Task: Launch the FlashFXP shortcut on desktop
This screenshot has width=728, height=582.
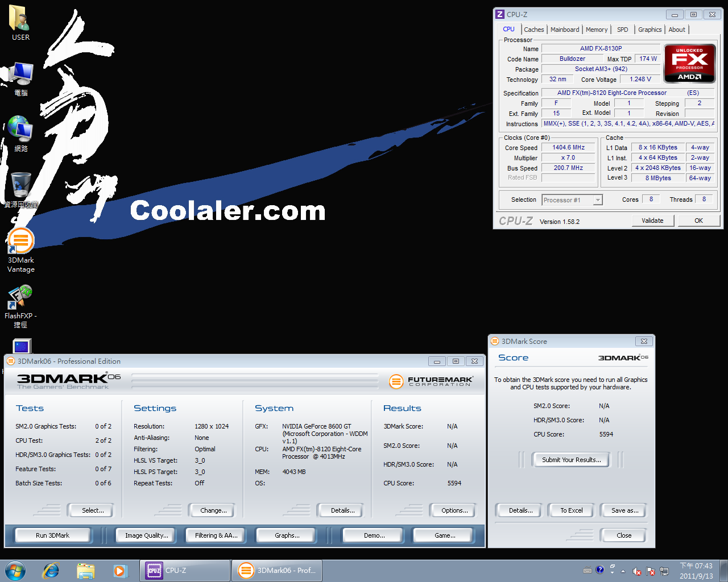Action: 20,307
